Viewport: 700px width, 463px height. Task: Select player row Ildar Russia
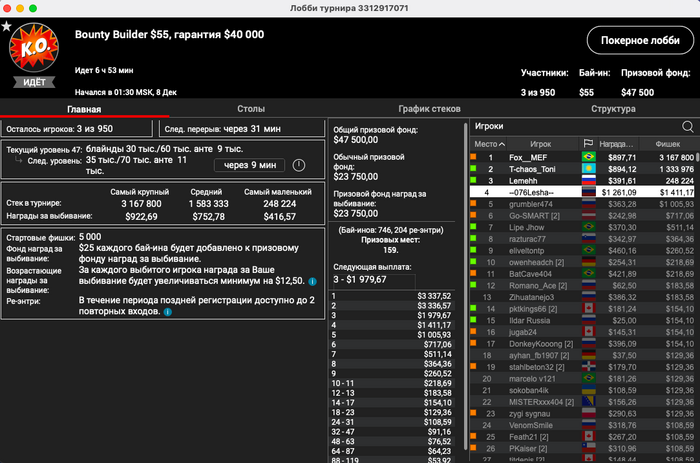click(582, 320)
